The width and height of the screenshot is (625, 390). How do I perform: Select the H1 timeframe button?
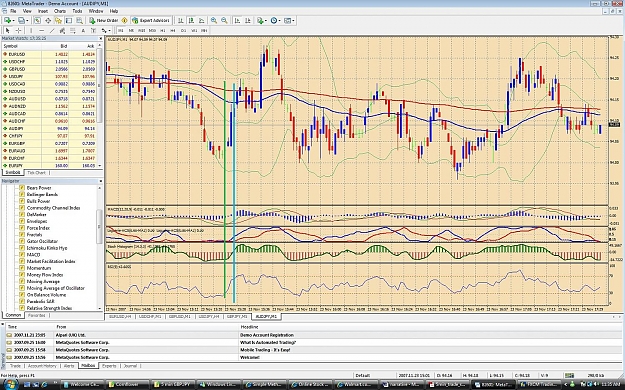(x=163, y=30)
